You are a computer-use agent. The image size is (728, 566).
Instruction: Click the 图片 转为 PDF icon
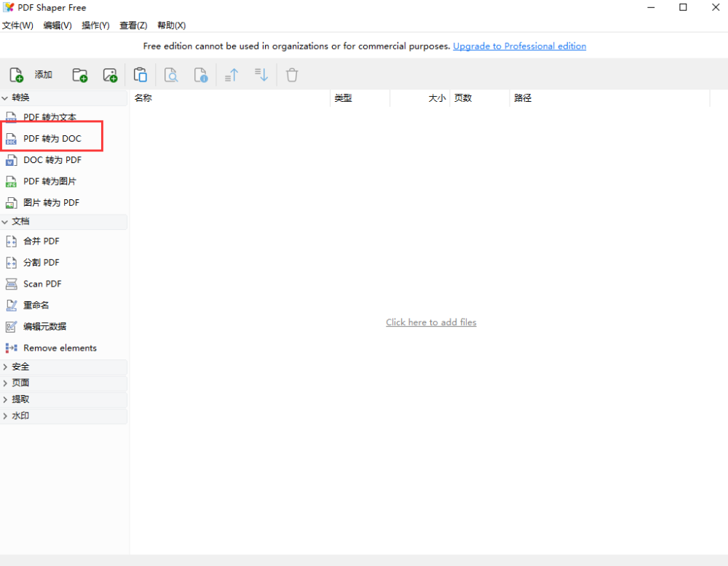[x=11, y=203]
